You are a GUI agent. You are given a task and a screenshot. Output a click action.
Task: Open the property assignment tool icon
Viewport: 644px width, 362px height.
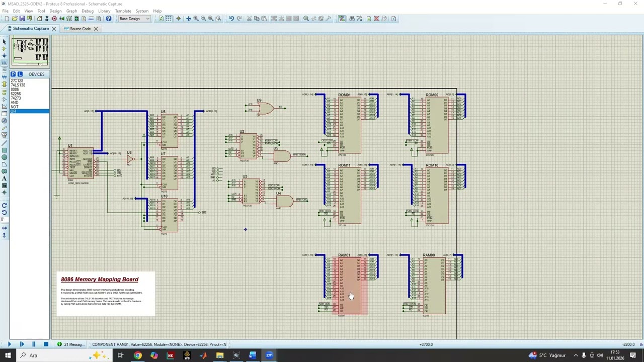click(x=359, y=19)
